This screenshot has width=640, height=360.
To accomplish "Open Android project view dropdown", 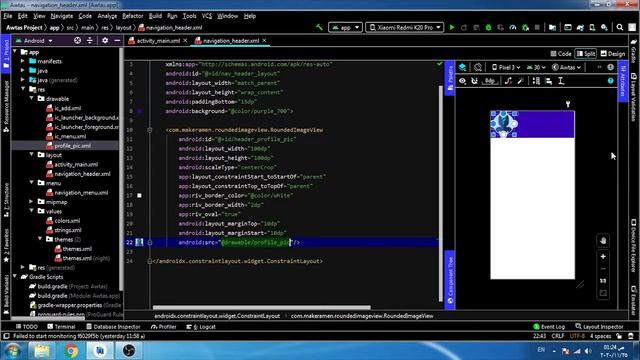I will tap(34, 41).
